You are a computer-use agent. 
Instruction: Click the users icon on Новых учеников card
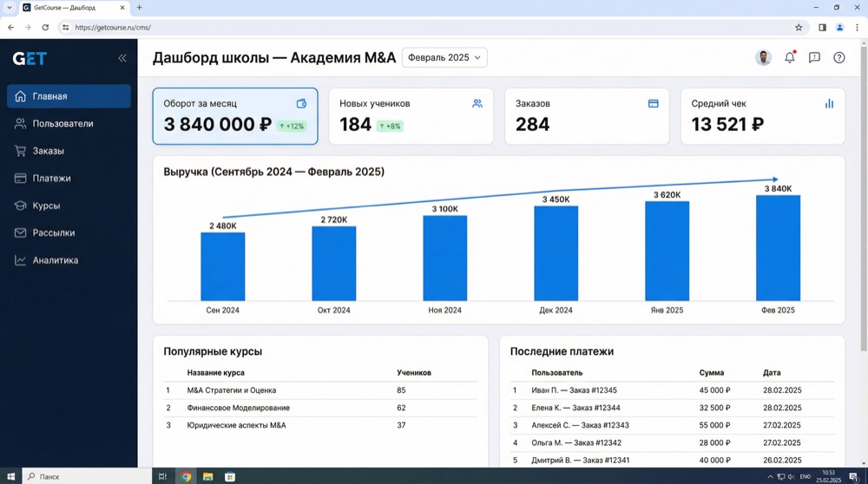[477, 103]
